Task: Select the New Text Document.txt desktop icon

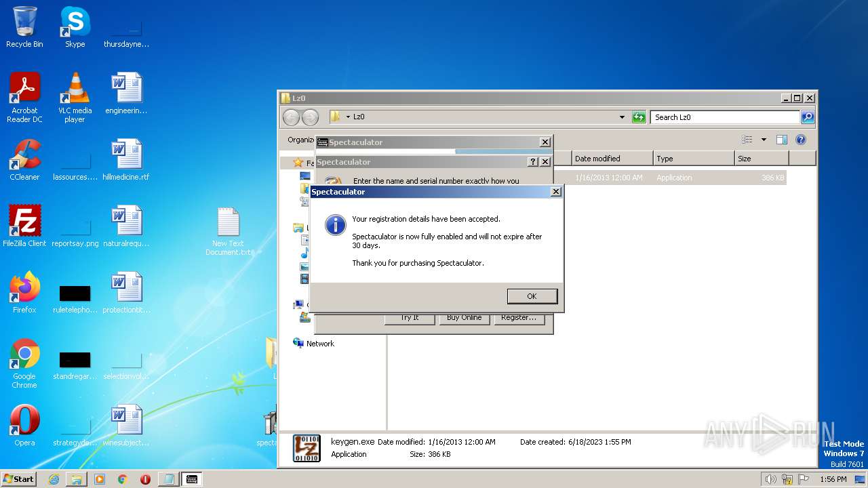Action: coord(229,232)
